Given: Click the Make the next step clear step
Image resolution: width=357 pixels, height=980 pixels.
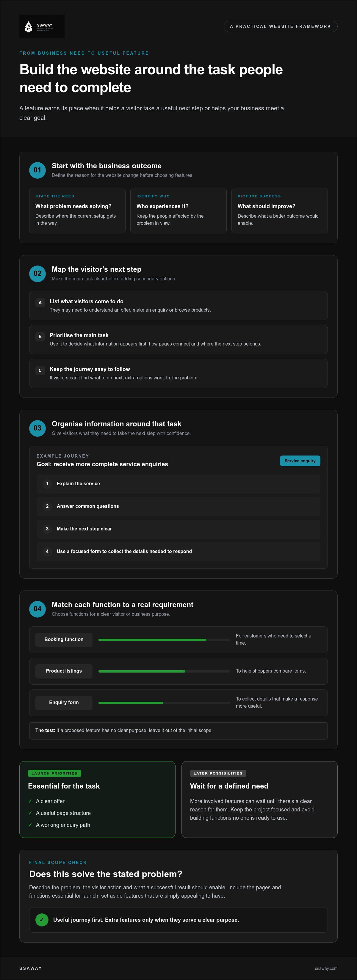Looking at the screenshot, I should 178,529.
